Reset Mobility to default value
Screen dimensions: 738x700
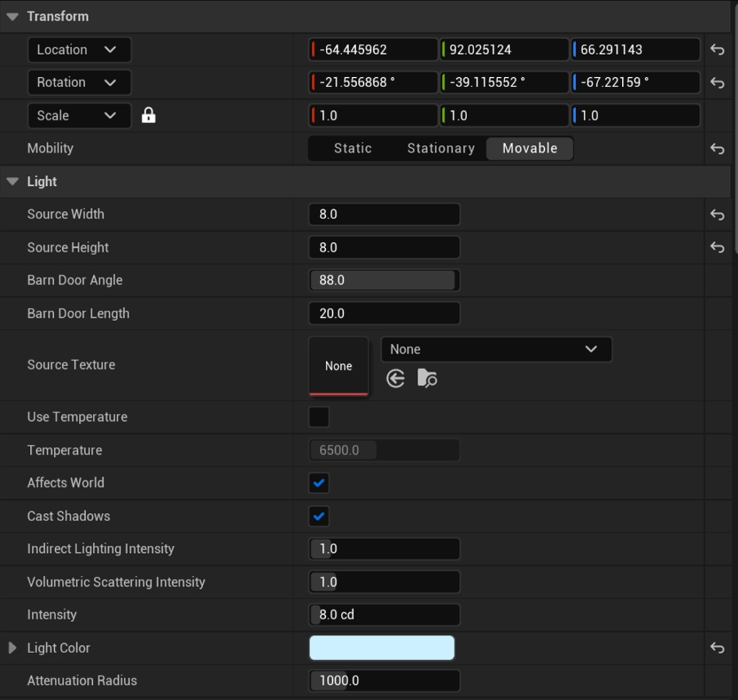tap(717, 149)
